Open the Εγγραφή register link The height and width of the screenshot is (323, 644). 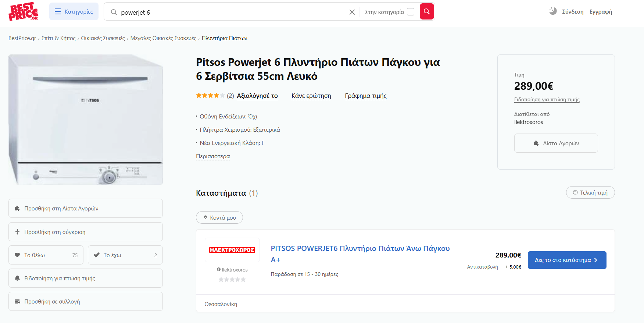click(x=601, y=12)
